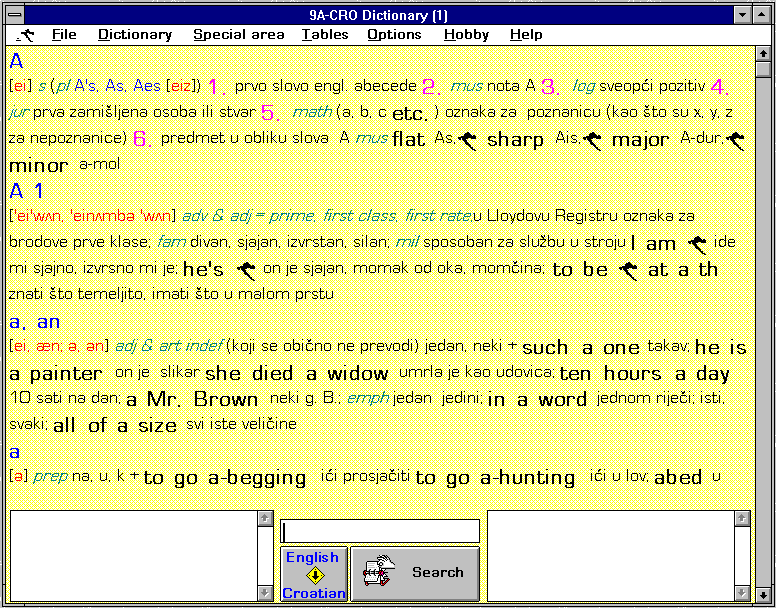Click the bird icon after 'he's'

(245, 269)
